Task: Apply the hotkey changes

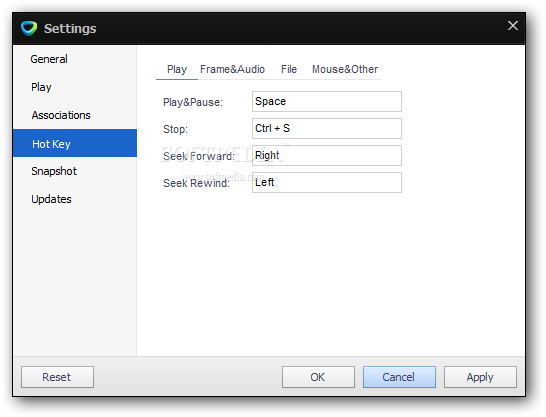Action: click(x=480, y=377)
